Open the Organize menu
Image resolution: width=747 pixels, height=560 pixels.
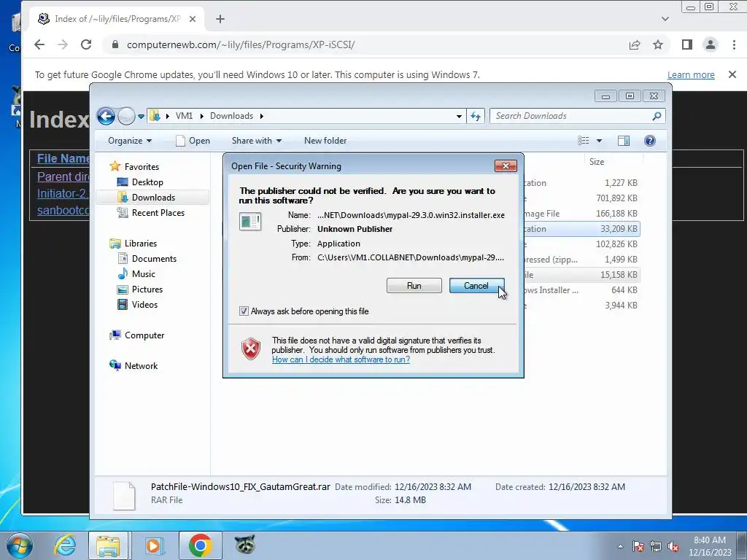click(x=130, y=141)
